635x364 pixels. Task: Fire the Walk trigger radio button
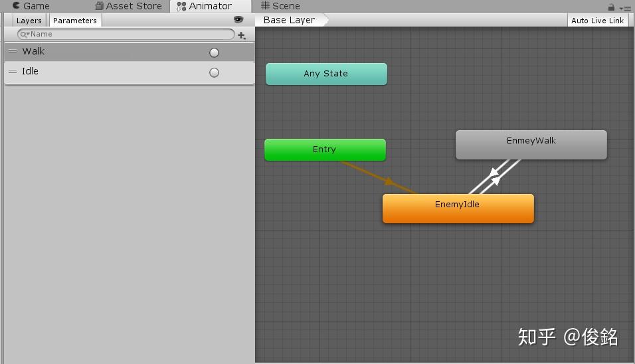215,52
